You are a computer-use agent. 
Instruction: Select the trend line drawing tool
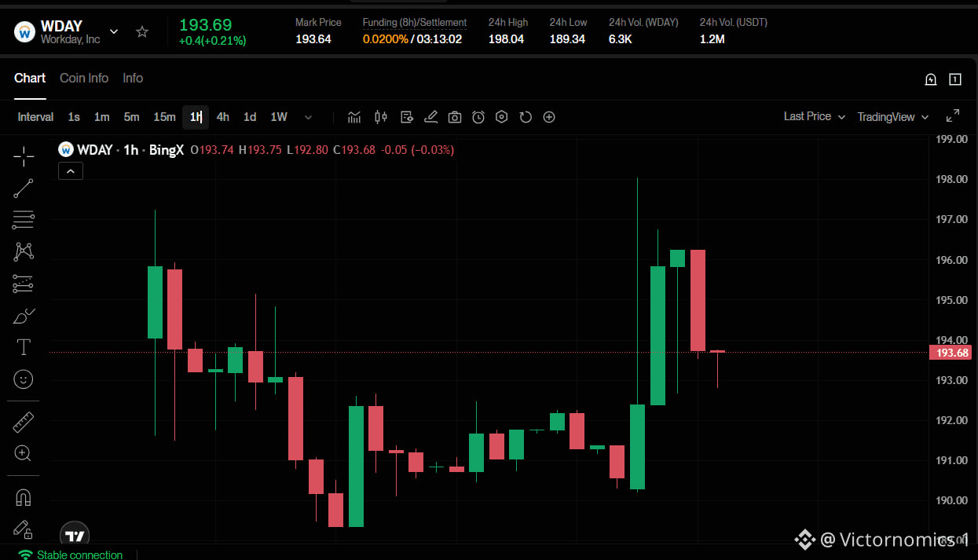point(24,188)
